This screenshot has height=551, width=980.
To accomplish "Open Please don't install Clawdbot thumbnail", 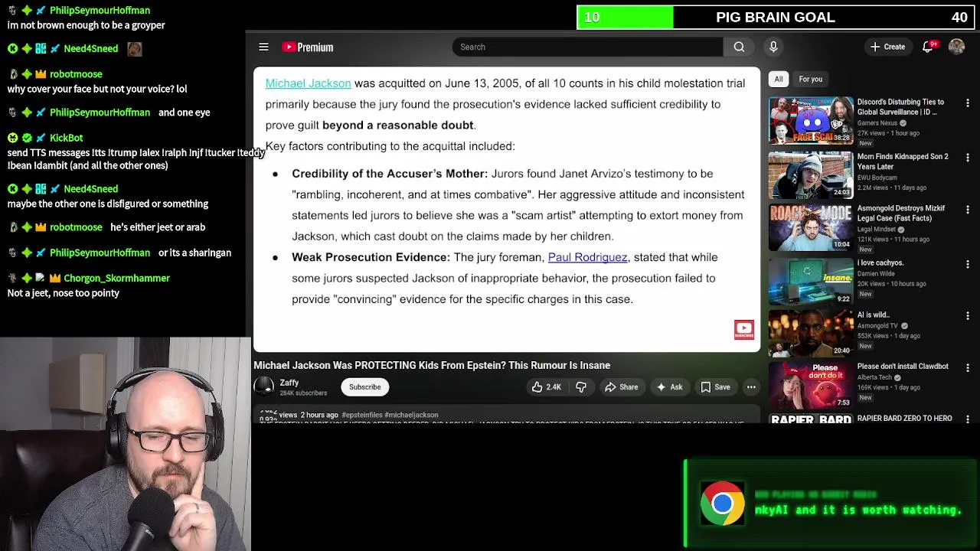I will coord(811,385).
